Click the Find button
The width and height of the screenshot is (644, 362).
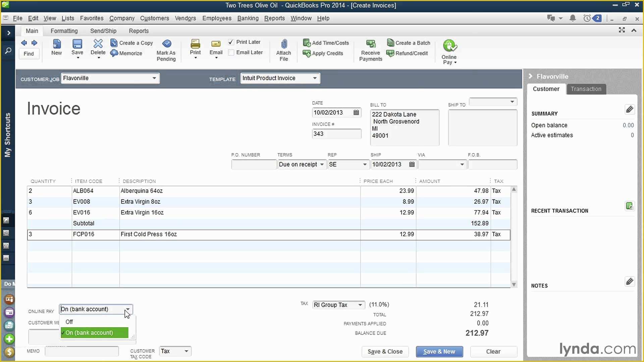[x=29, y=54]
